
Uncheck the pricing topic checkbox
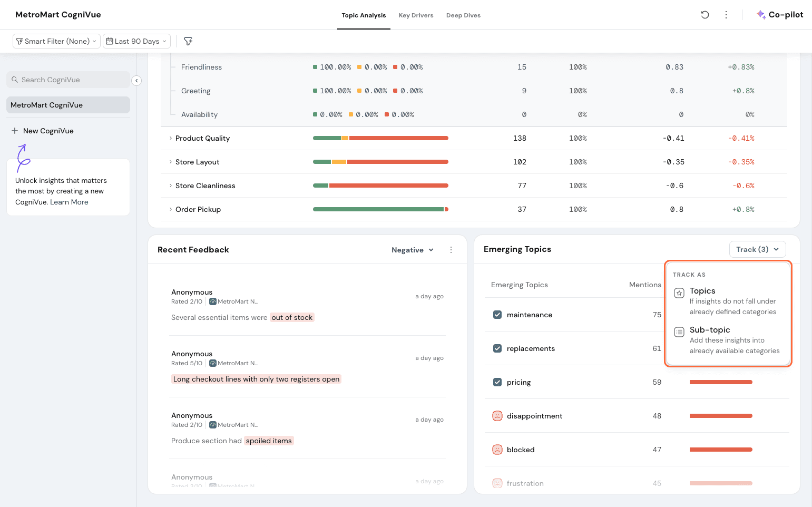coord(497,382)
